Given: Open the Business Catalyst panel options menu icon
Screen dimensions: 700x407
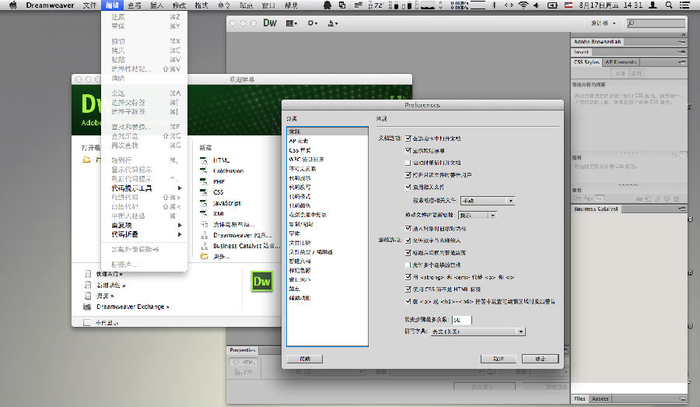Looking at the screenshot, I should (x=682, y=209).
